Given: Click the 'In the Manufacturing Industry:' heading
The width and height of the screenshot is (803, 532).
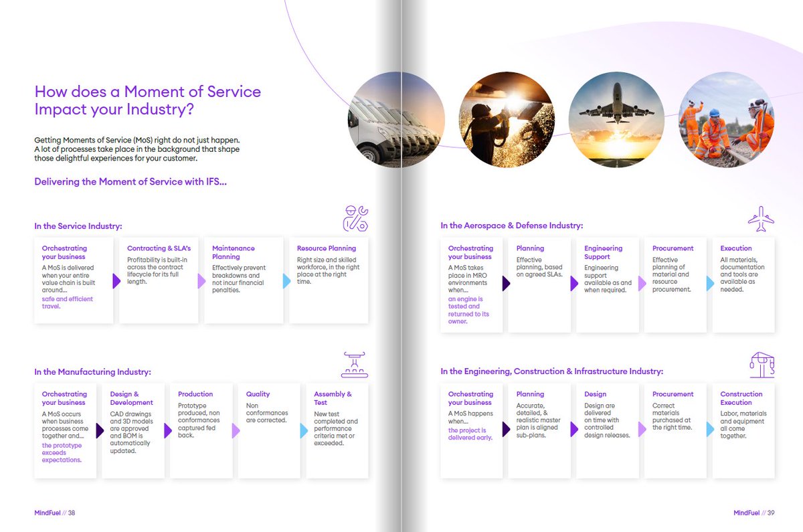Looking at the screenshot, I should click(92, 371).
